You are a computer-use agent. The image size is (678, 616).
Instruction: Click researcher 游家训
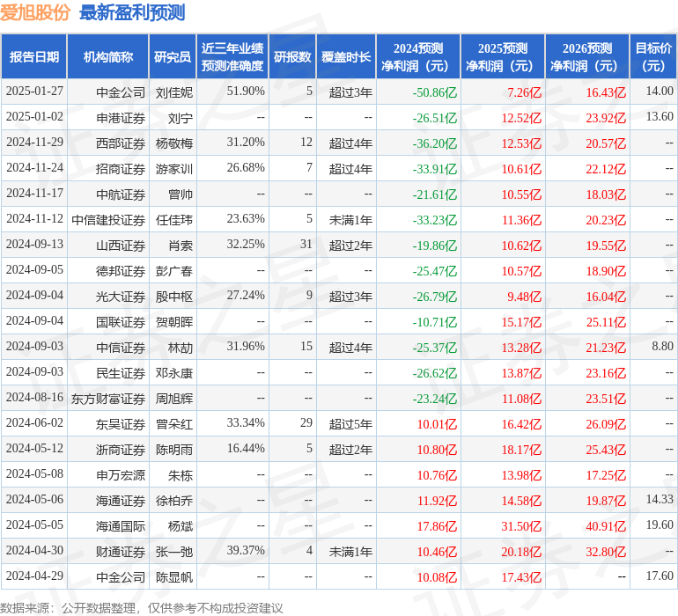(x=174, y=169)
